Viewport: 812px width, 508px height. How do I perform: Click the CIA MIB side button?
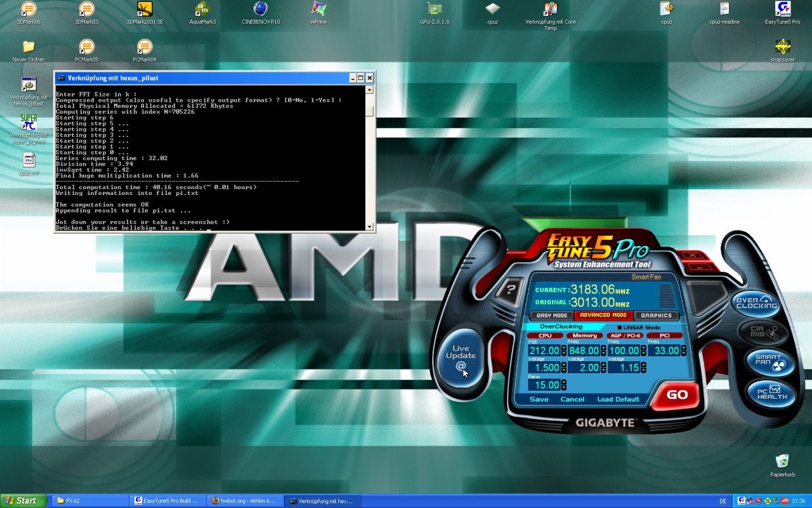(x=762, y=333)
